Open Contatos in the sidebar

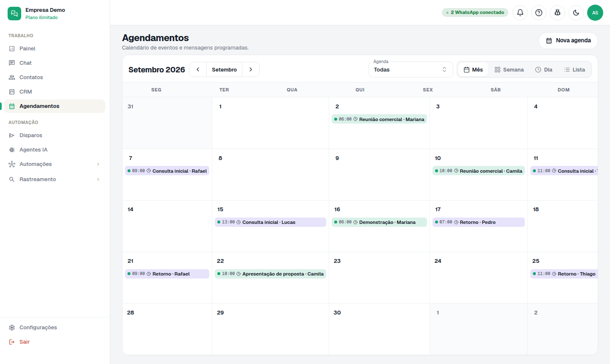pos(55,77)
